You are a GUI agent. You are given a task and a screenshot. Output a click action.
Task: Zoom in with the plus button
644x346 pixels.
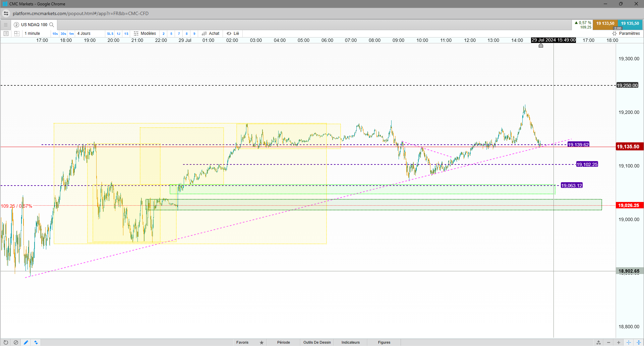coord(619,342)
